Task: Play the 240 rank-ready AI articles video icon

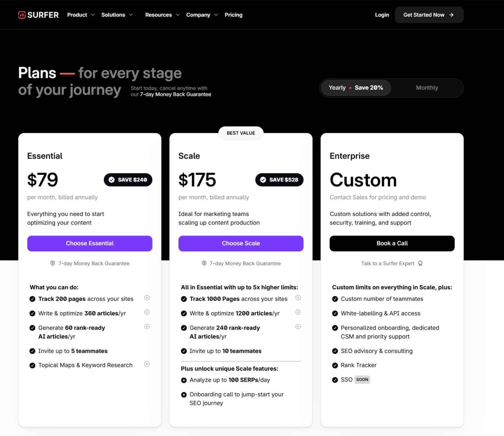Action: 298,327
